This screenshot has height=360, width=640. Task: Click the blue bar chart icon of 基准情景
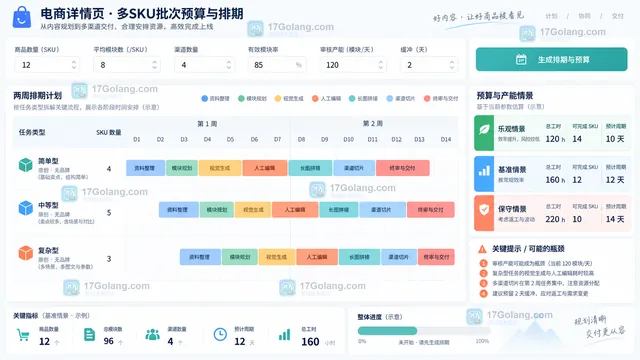484,171
